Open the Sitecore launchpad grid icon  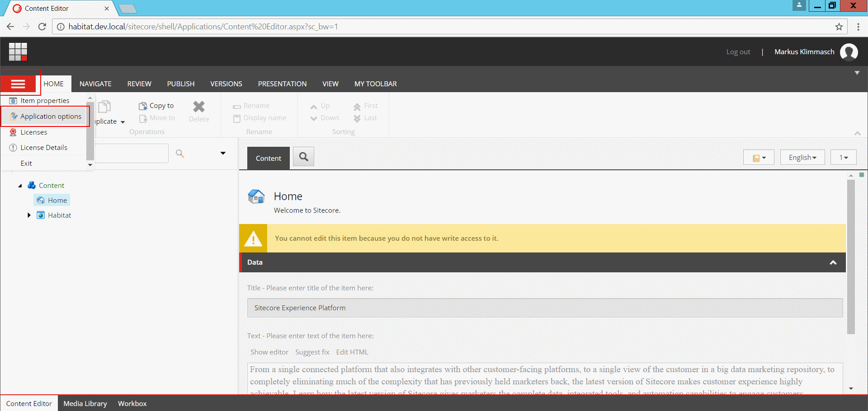(x=18, y=52)
